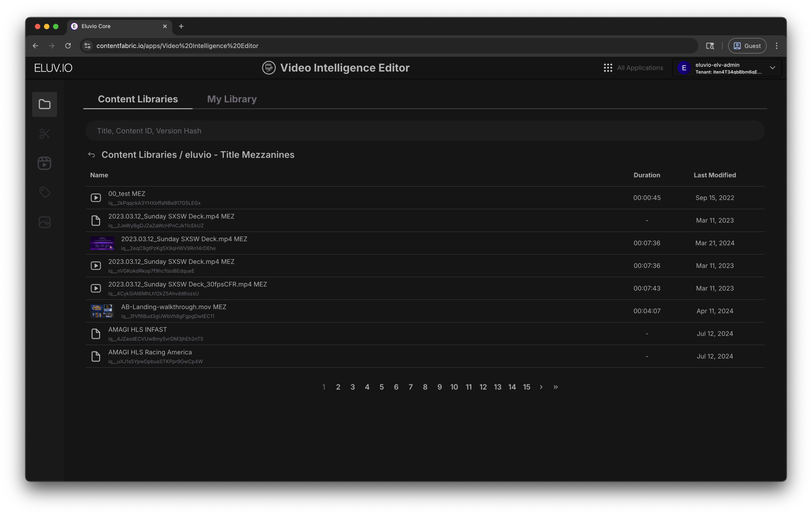Image resolution: width=812 pixels, height=515 pixels.
Task: Switch to the My Library tab
Action: click(x=232, y=99)
